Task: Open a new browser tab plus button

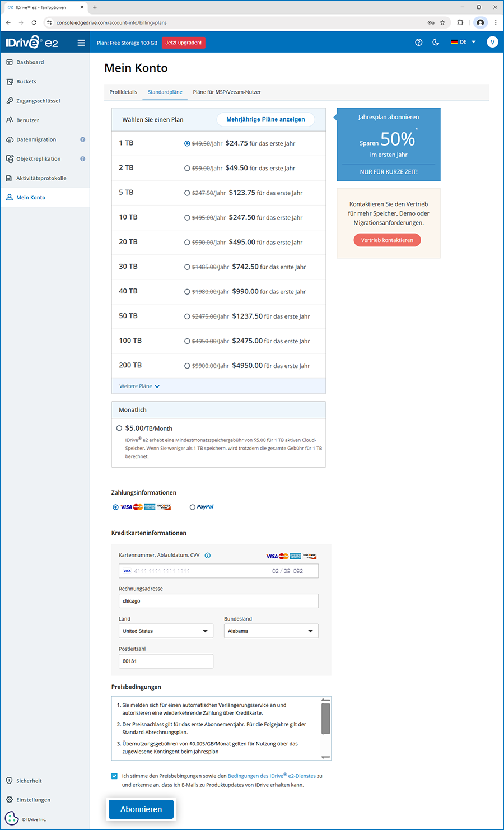Action: coord(95,7)
